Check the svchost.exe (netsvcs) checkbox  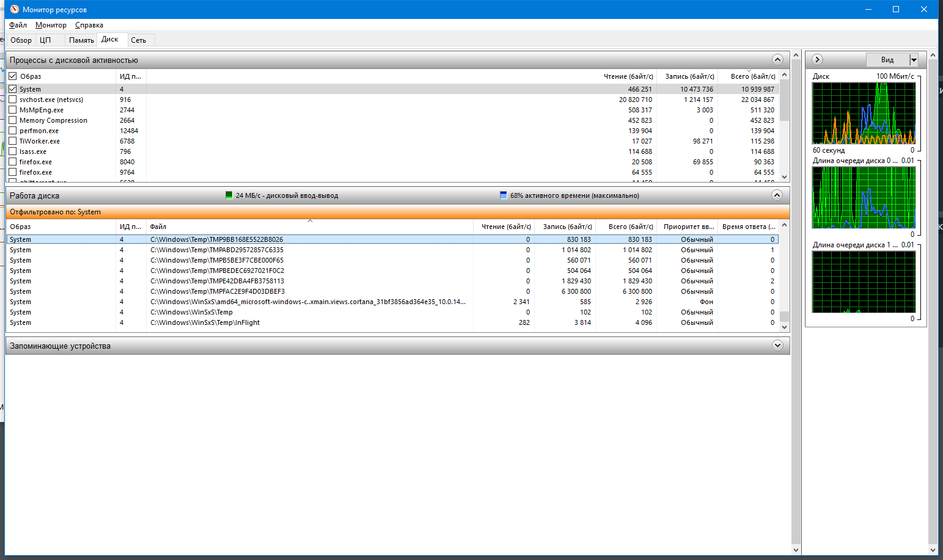(13, 100)
